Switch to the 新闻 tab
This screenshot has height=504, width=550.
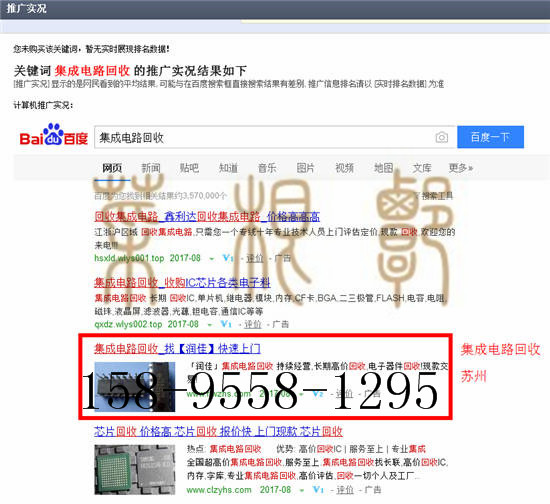click(151, 168)
